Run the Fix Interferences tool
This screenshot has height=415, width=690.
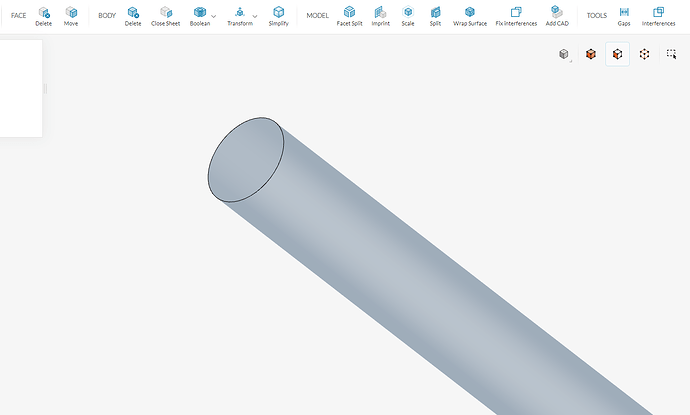[516, 16]
